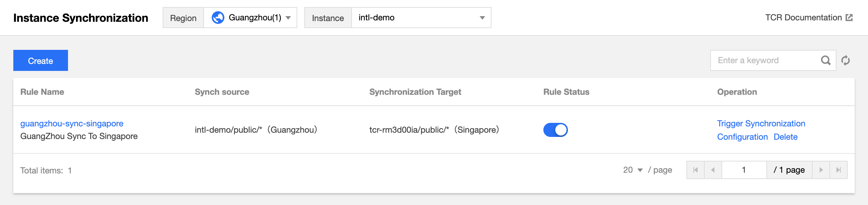Open TCR Documentation external link icon
Viewport: 868px width, 205px height.
(849, 18)
